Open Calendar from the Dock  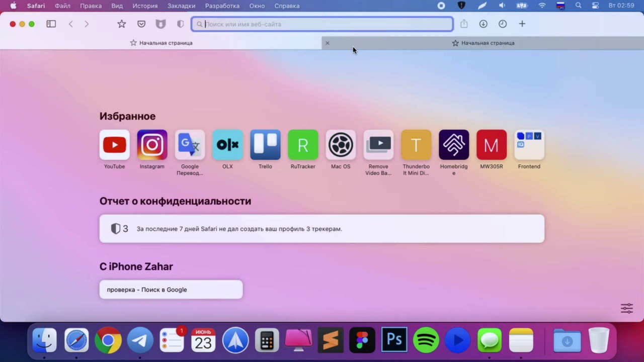click(x=203, y=341)
